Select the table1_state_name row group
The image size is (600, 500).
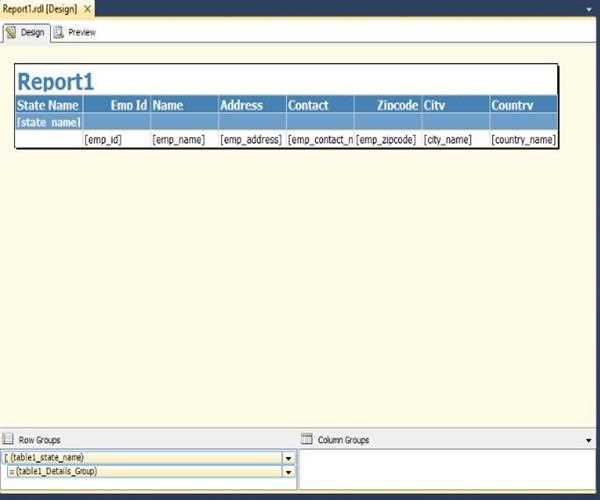[x=142, y=457]
